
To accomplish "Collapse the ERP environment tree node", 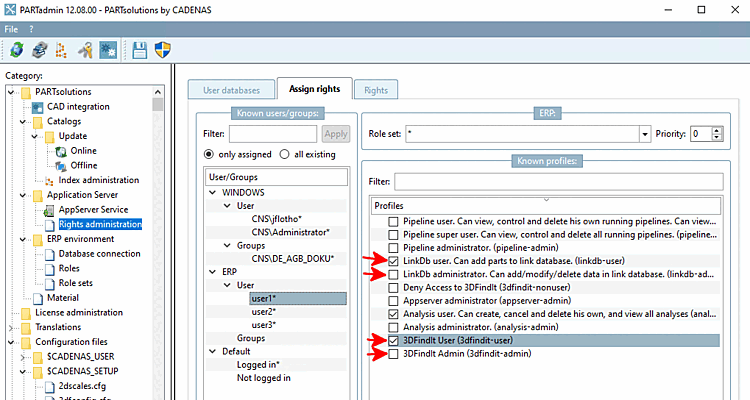I will 22,239.
